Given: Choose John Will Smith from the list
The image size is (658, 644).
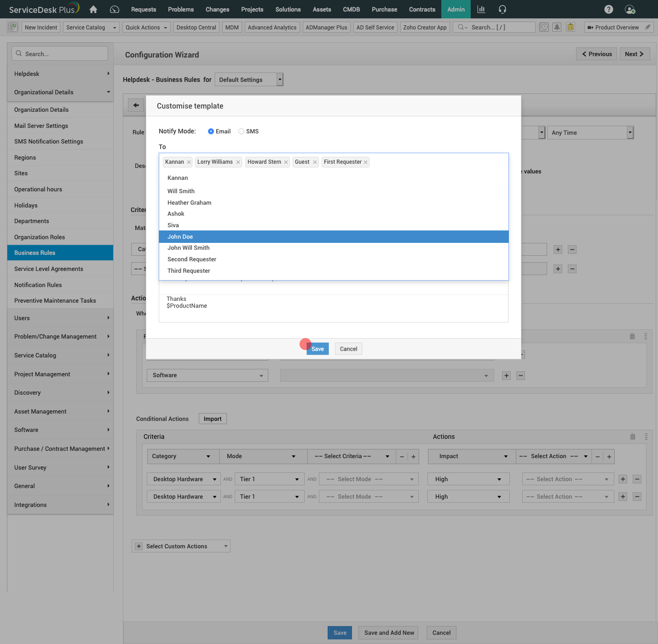Looking at the screenshot, I should [189, 248].
